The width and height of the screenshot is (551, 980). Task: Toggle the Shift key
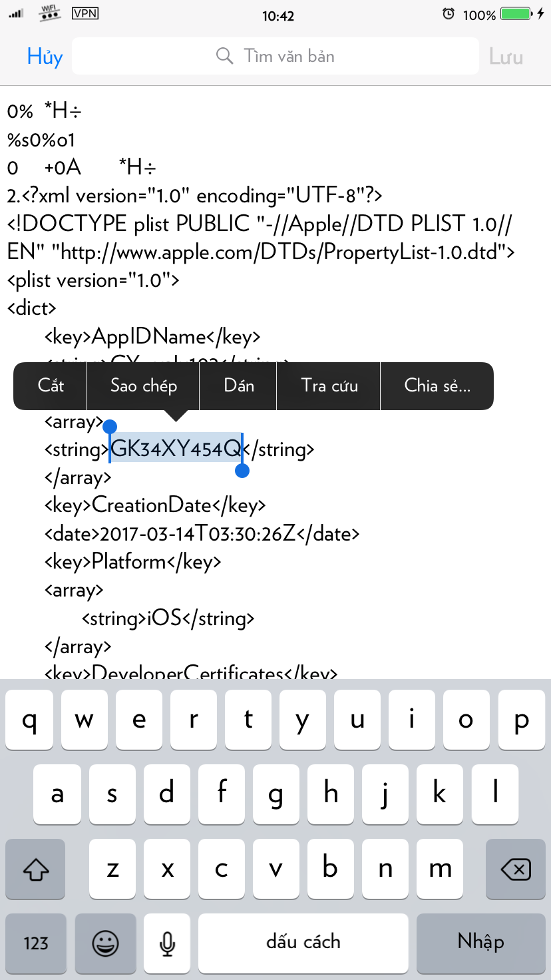(x=35, y=868)
